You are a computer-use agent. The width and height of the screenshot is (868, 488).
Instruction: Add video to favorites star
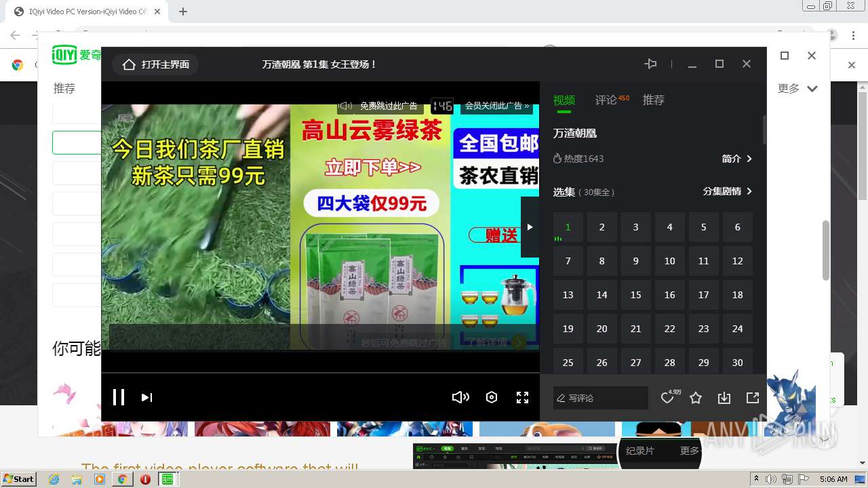point(696,398)
